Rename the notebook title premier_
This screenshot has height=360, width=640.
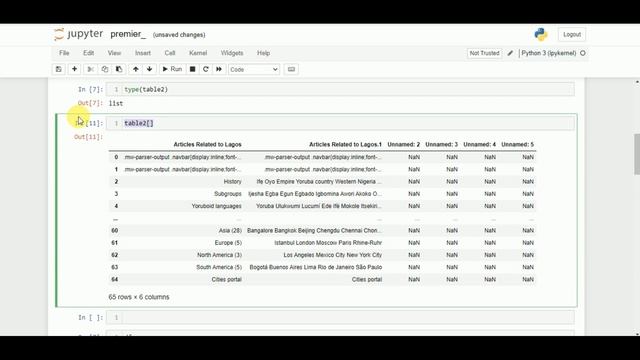tap(128, 34)
